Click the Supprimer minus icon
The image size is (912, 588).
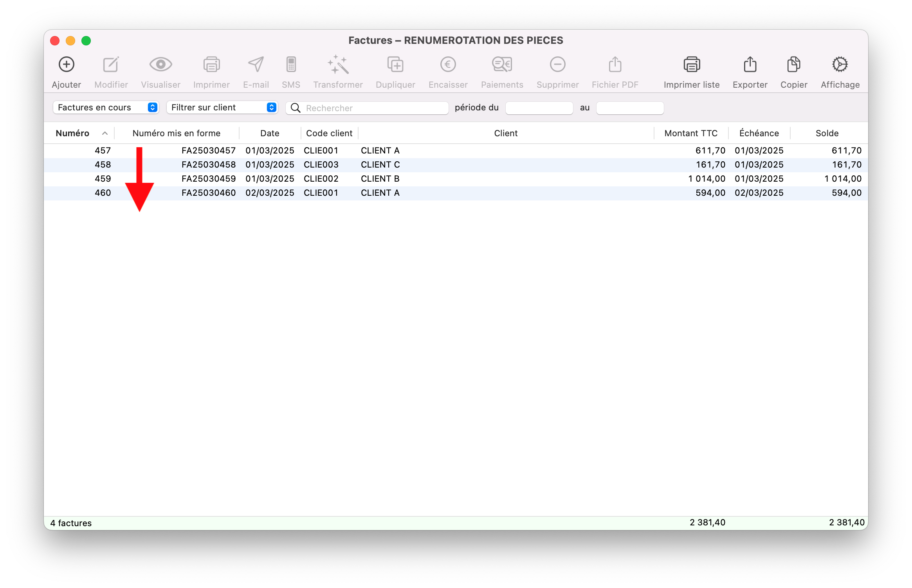(x=558, y=65)
